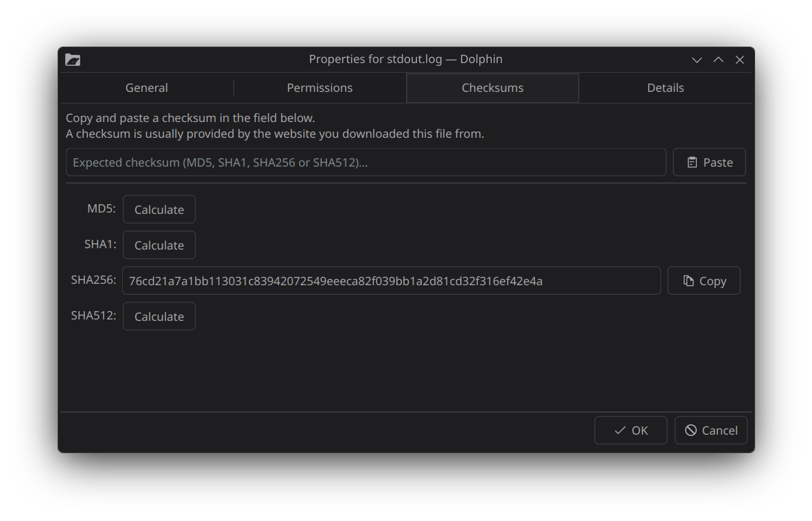Click the shade window chevron in the title bar
This screenshot has width=812, height=521.
click(x=697, y=60)
